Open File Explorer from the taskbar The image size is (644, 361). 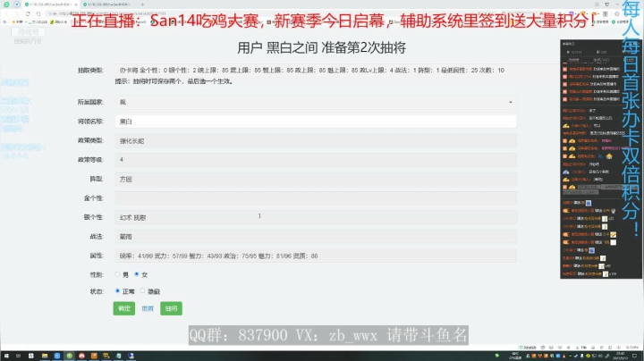(x=45, y=356)
